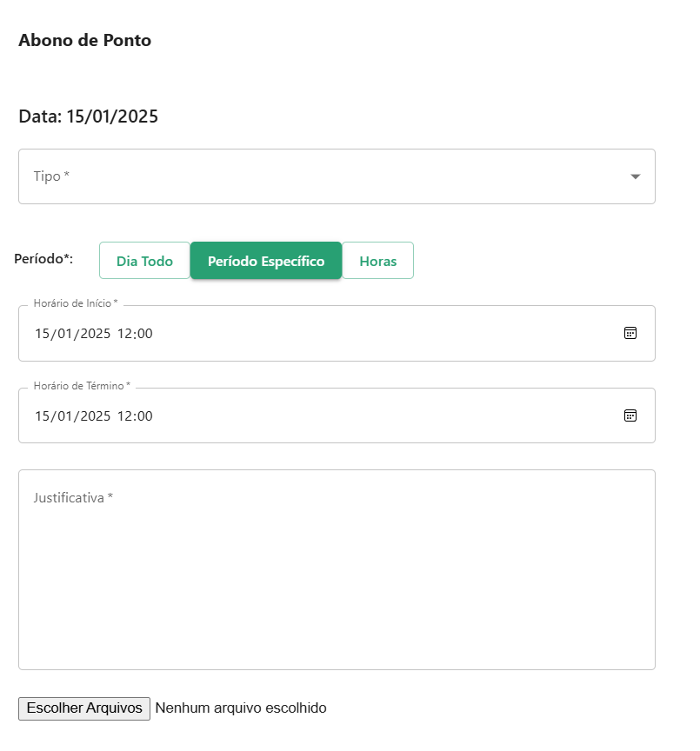Click the Tipo field label

pos(51,176)
